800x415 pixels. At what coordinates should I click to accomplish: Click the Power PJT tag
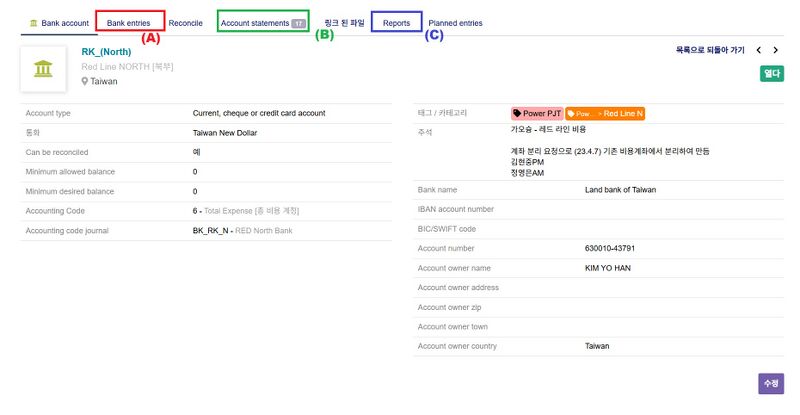[537, 113]
